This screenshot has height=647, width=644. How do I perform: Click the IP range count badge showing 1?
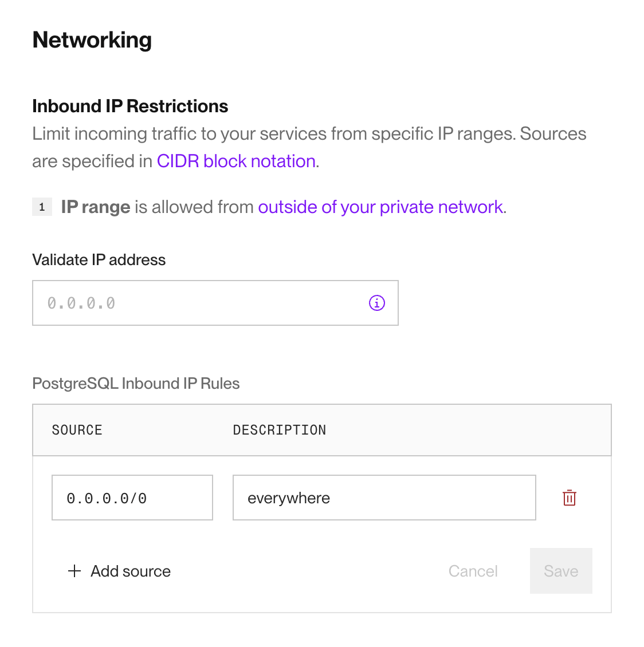coord(42,207)
